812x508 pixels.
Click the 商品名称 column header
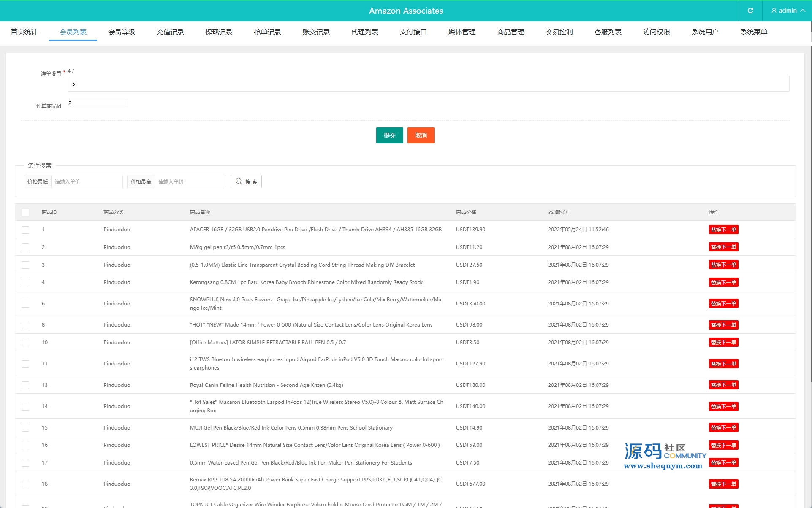[x=200, y=212]
